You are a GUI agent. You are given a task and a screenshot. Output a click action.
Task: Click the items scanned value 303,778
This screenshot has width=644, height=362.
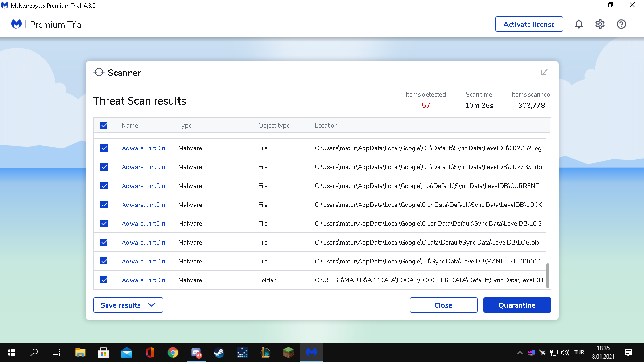pos(531,106)
